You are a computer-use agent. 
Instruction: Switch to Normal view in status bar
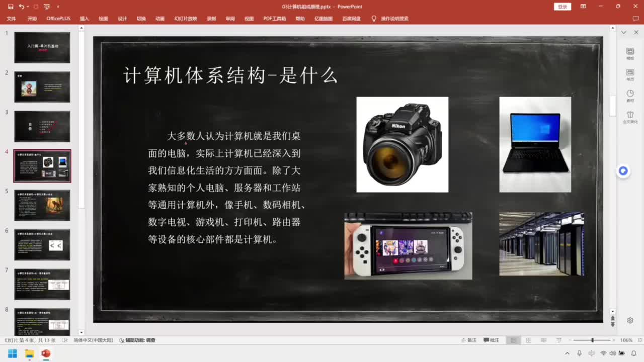[513, 340]
